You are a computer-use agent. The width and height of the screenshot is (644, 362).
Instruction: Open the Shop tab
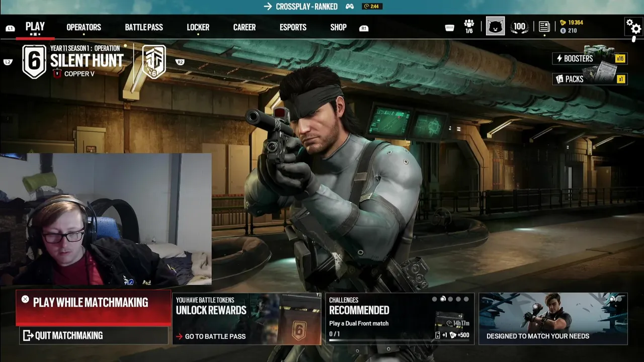(x=338, y=28)
